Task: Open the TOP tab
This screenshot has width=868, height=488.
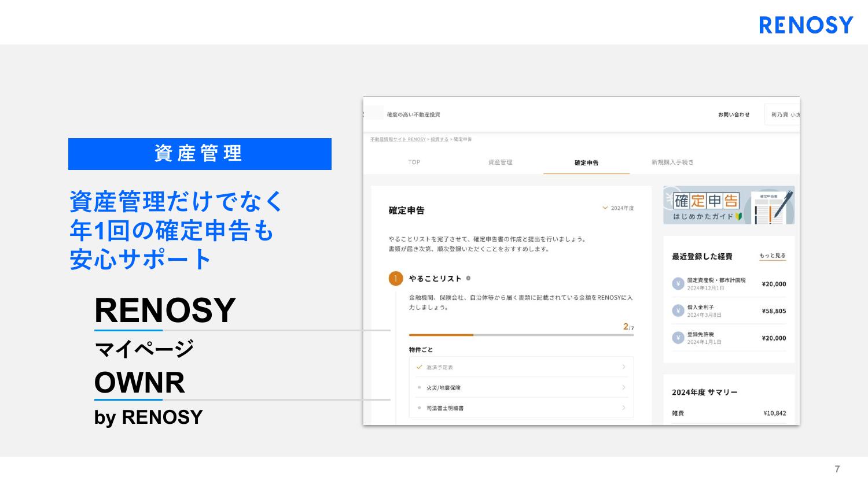Action: tap(414, 162)
